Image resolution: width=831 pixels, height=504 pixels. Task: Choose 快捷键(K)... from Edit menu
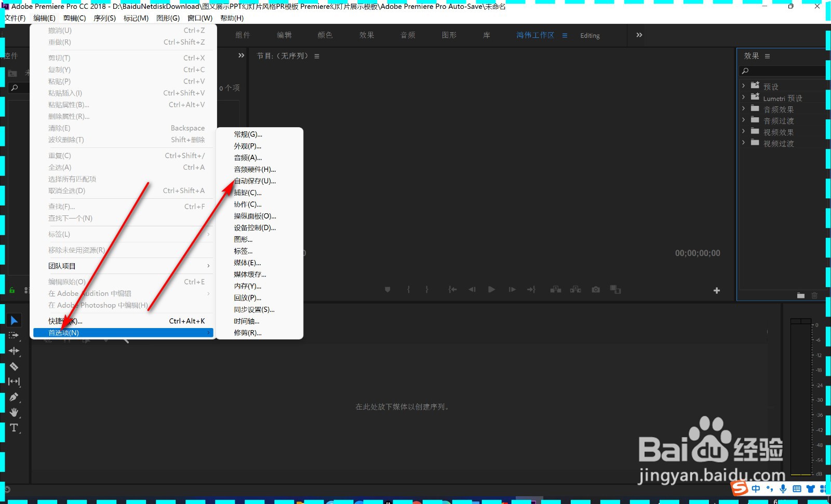[123, 321]
